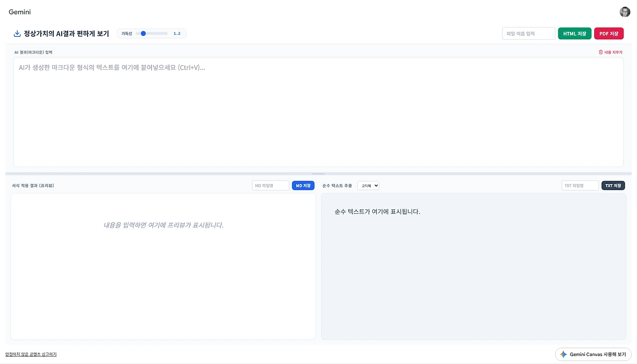The height and width of the screenshot is (364, 637).
Task: Click the 서식 적용 결과 preview panel
Action: [x=163, y=267]
